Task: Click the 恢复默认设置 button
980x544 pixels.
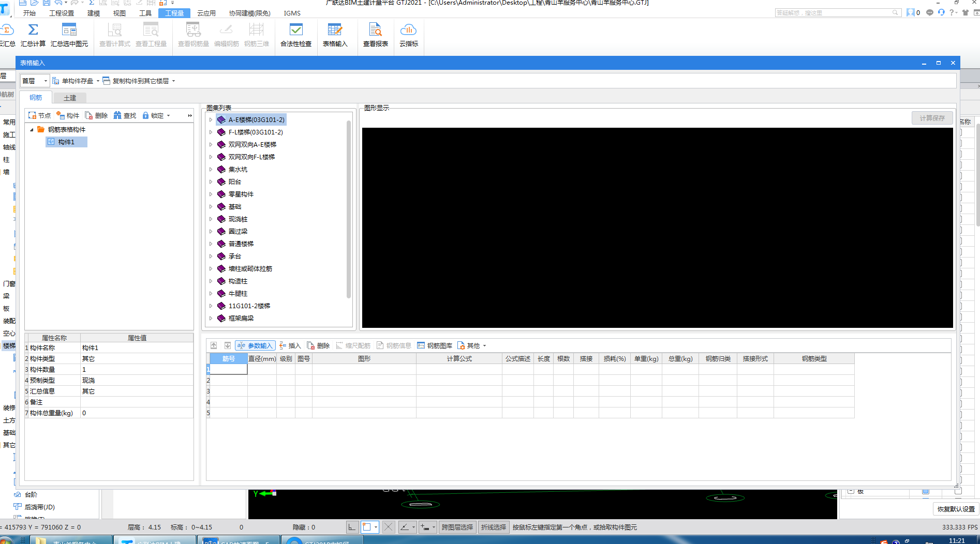Action: click(956, 509)
